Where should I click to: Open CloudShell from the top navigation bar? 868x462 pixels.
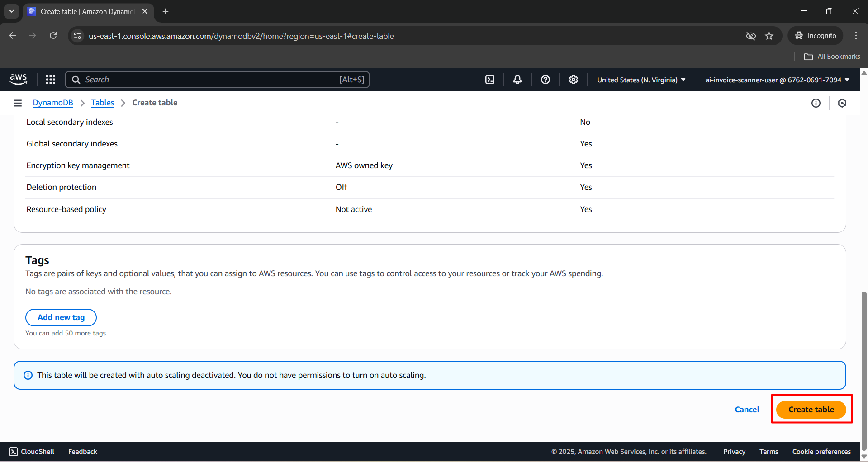coord(490,80)
